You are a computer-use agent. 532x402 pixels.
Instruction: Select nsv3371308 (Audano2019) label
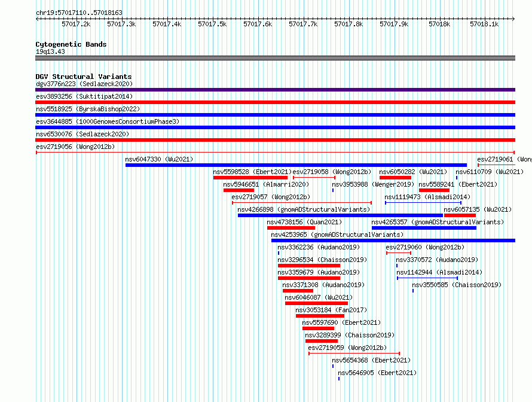(x=323, y=285)
